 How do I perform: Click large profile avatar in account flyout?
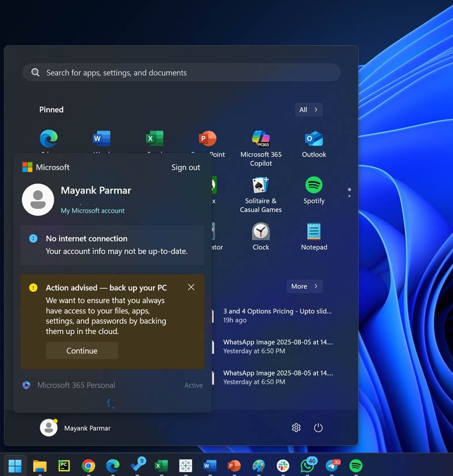pos(38,200)
